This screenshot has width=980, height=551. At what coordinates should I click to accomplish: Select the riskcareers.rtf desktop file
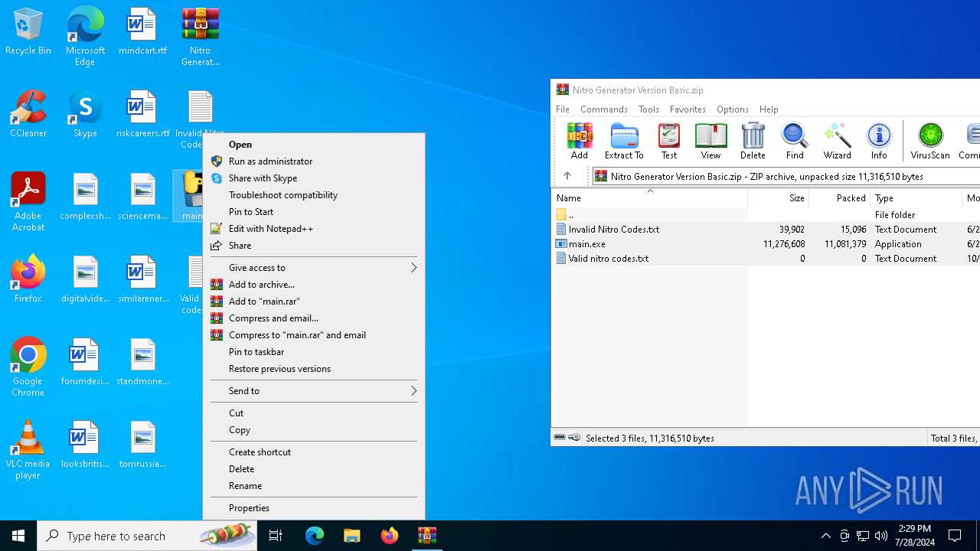point(142,115)
